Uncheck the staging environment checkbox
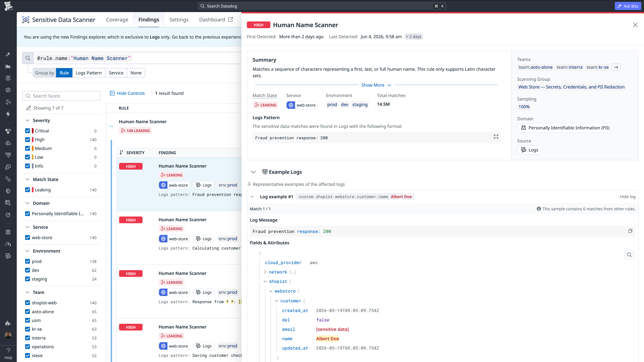The width and height of the screenshot is (644, 362). [x=28, y=279]
